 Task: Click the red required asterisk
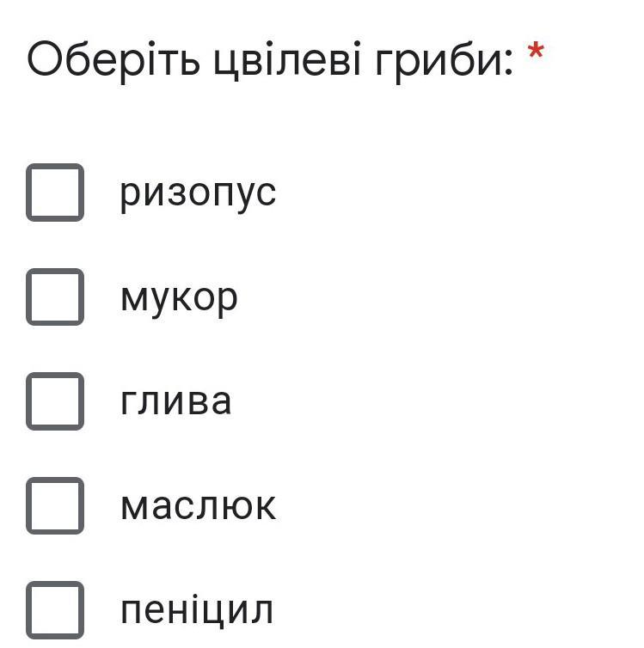(536, 53)
